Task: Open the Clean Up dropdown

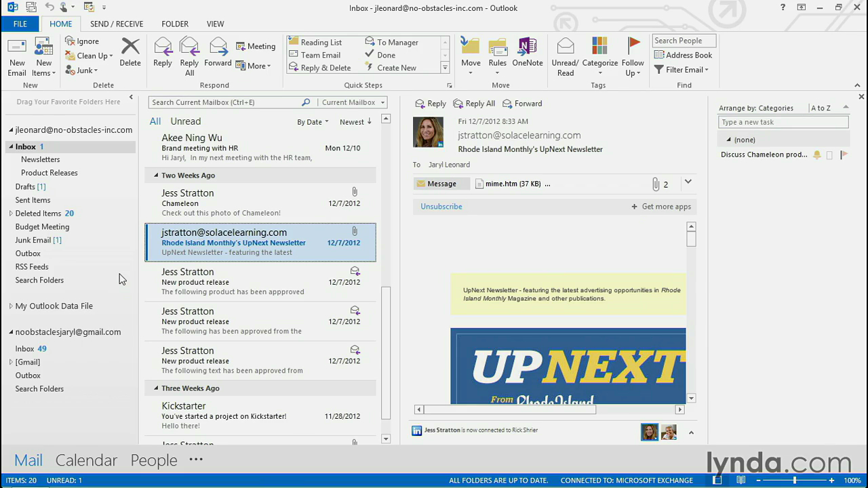Action: [89, 56]
